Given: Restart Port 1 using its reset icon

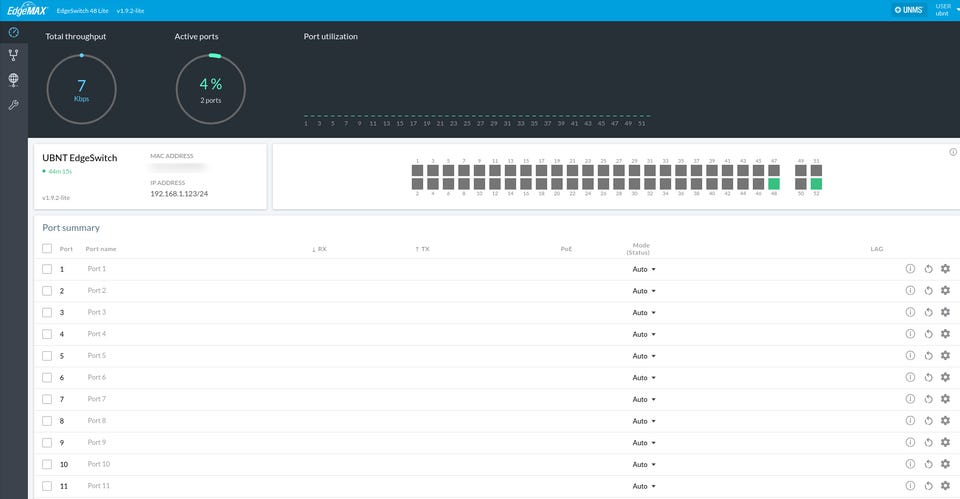Looking at the screenshot, I should [928, 269].
